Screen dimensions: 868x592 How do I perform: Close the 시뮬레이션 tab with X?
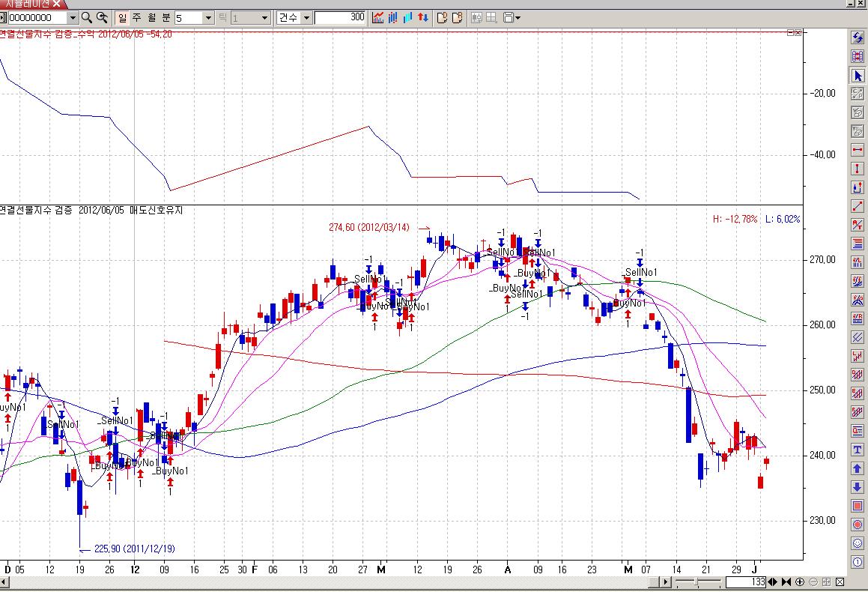click(57, 4)
